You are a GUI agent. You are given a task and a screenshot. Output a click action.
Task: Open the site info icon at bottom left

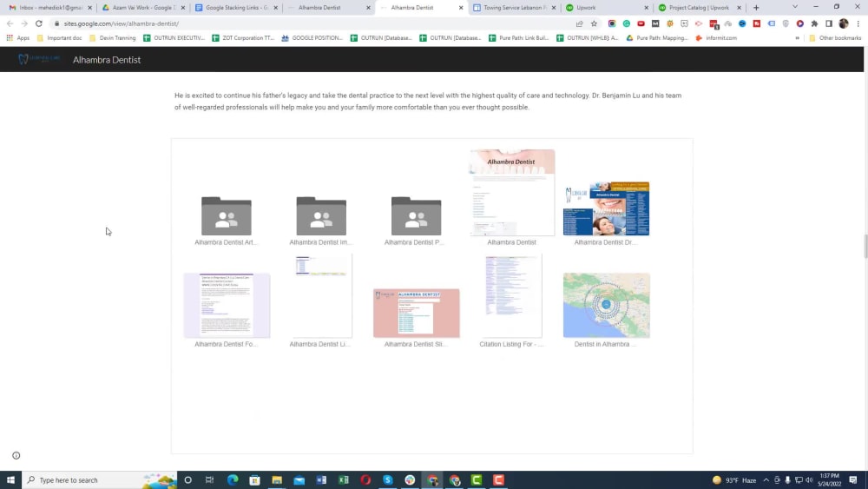coord(16,455)
